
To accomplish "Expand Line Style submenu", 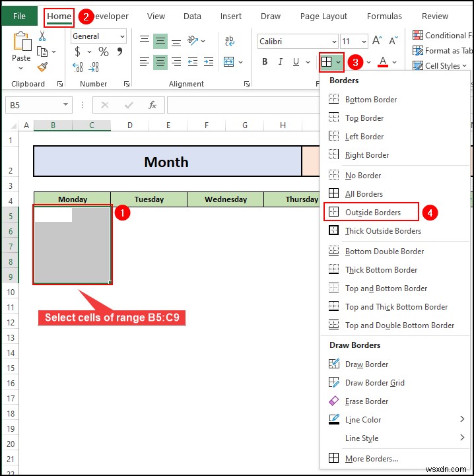I will click(394, 438).
